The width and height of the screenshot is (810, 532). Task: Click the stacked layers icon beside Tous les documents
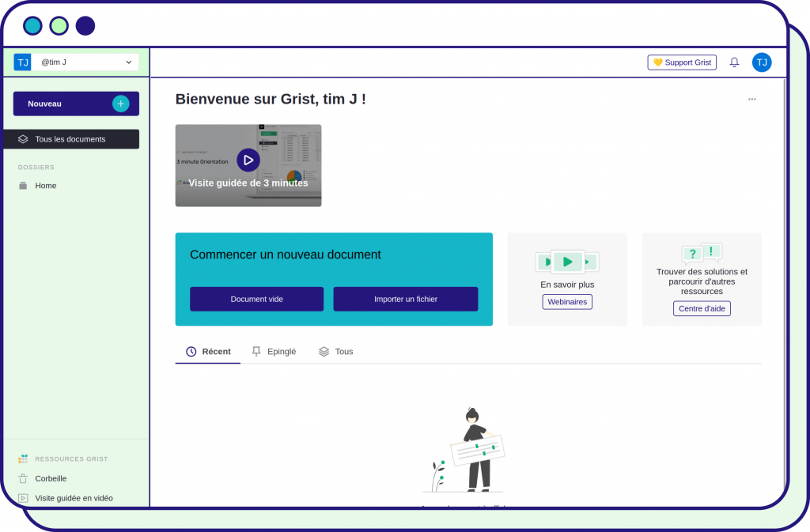tap(23, 139)
